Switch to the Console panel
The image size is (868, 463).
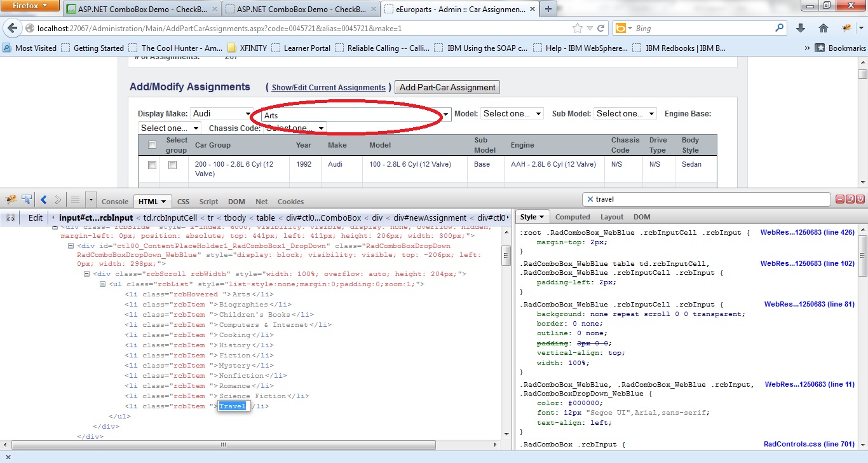115,202
